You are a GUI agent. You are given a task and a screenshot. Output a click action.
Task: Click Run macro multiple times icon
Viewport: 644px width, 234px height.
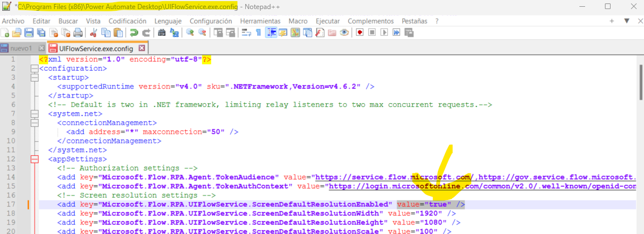click(x=396, y=33)
